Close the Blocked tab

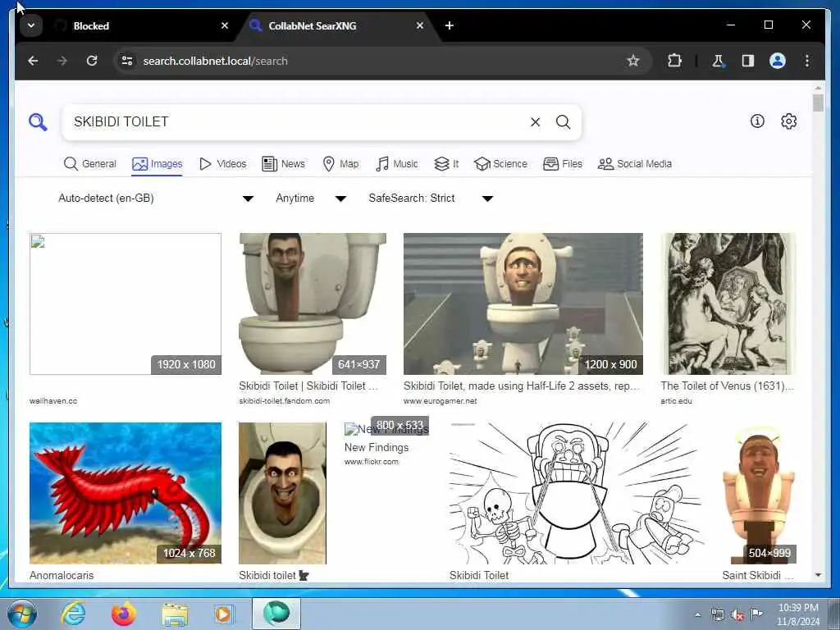[x=225, y=25]
